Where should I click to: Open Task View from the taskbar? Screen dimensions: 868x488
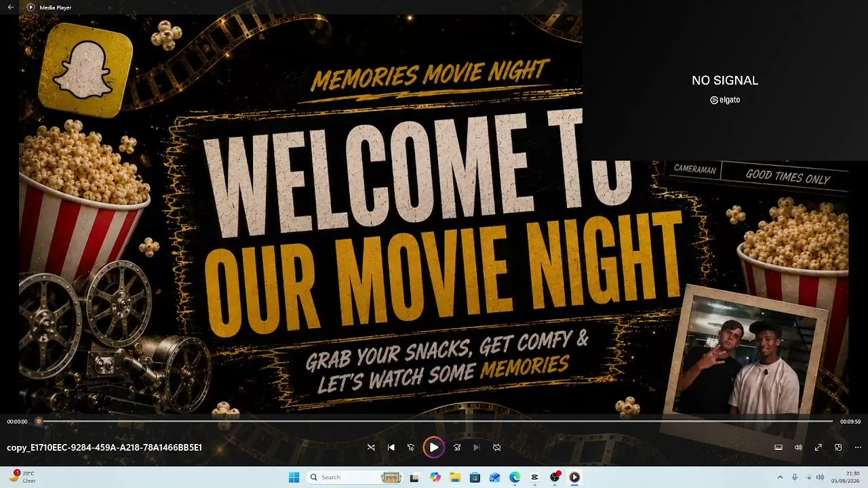click(x=414, y=477)
